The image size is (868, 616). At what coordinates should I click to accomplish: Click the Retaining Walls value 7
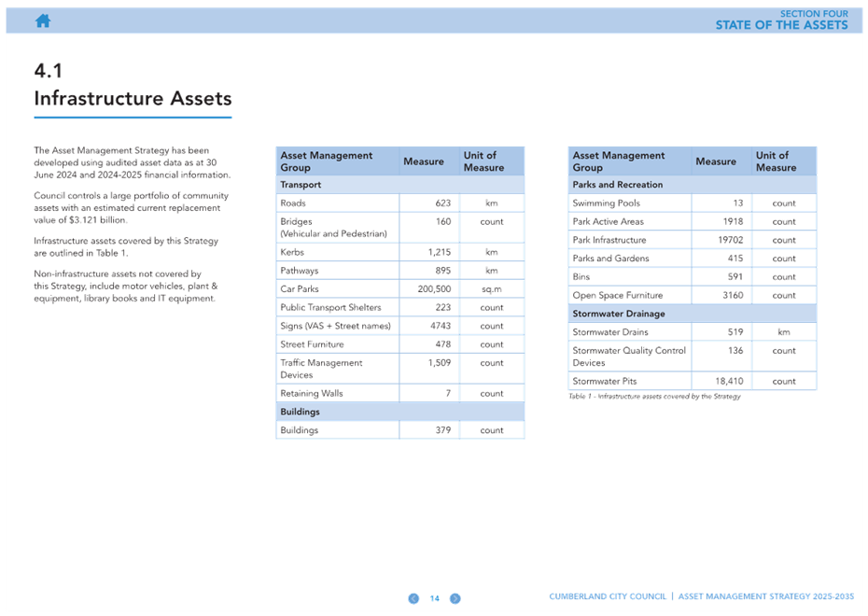448,394
